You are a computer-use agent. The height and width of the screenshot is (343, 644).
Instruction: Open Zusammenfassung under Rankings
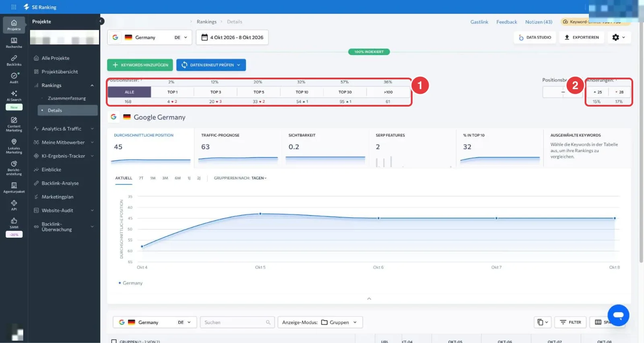pyautogui.click(x=67, y=98)
